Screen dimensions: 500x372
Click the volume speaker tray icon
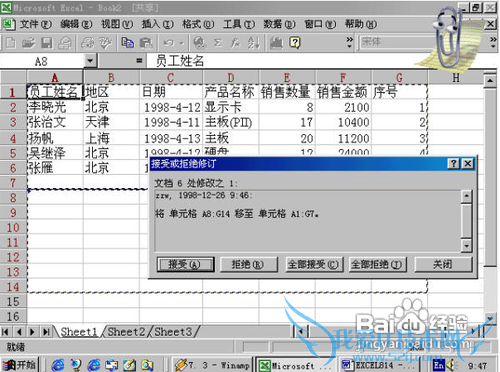451,365
